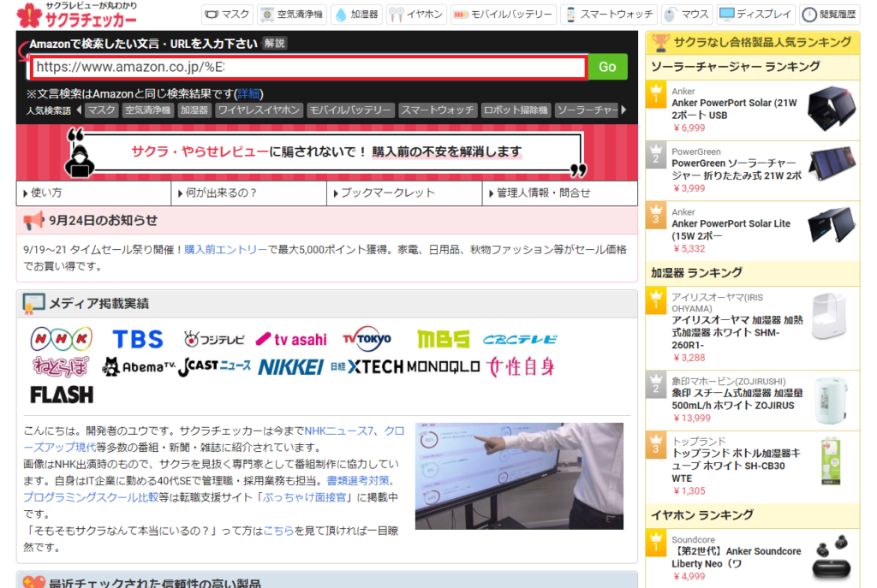The height and width of the screenshot is (588, 877).
Task: Open Anker PowerPort Solar 21W product image
Action: pos(832,110)
